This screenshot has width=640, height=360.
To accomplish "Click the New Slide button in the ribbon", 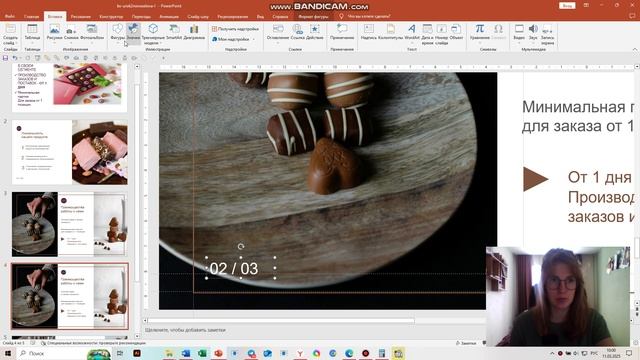I will click(10, 34).
